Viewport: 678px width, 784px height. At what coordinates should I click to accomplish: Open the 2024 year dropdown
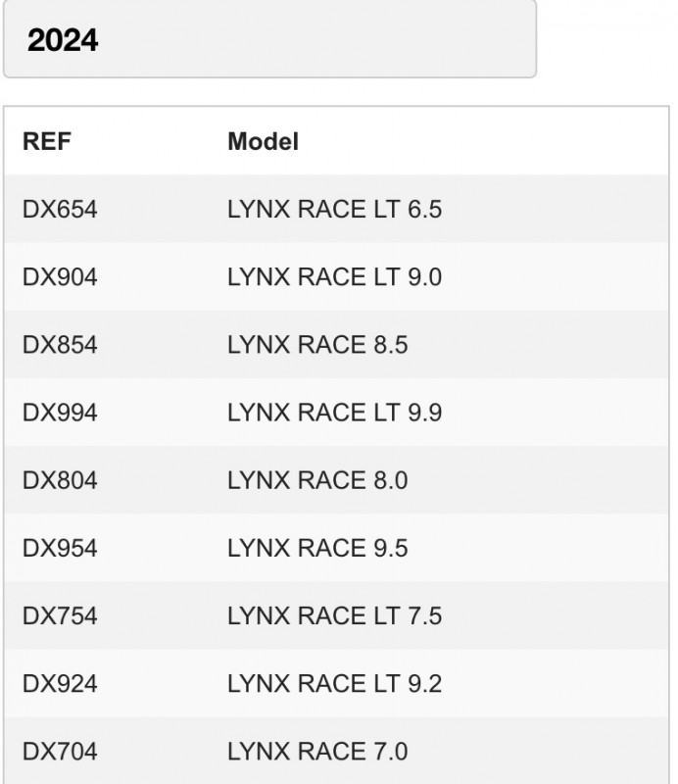(x=270, y=39)
